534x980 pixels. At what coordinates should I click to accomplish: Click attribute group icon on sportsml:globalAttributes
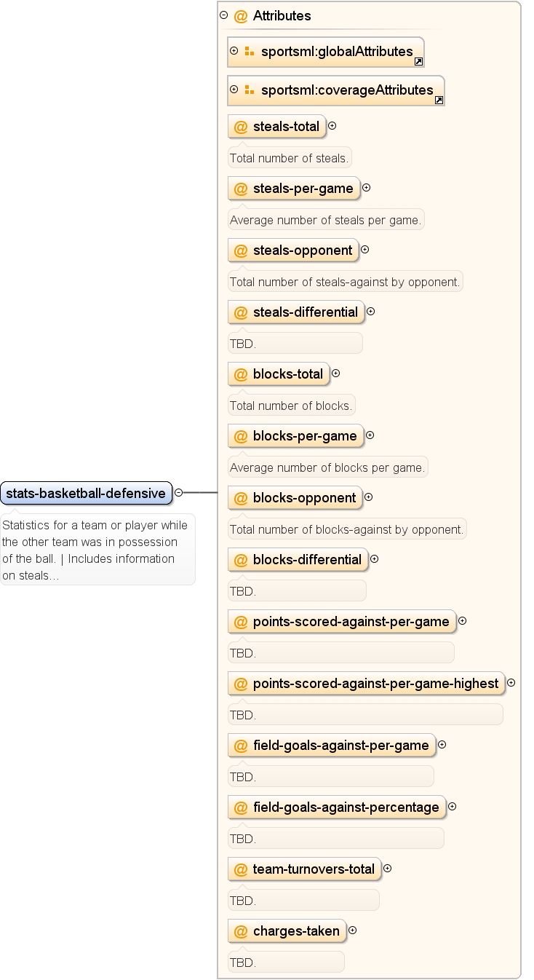[250, 52]
